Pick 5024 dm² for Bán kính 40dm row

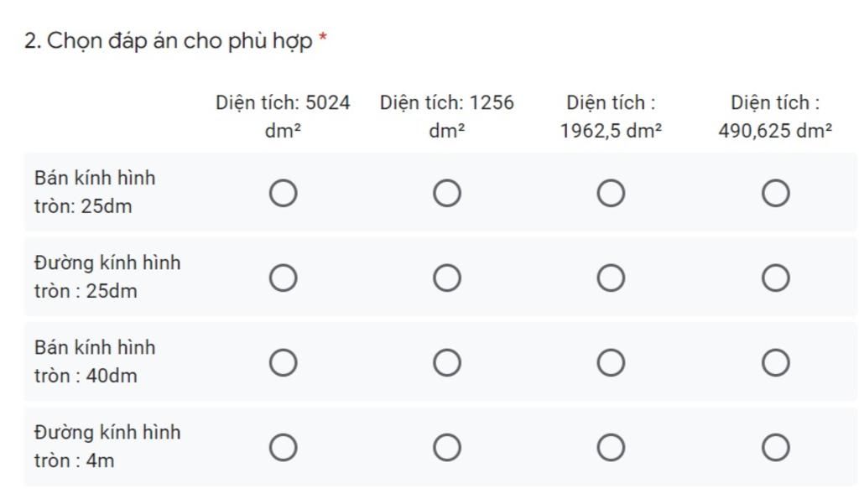(x=284, y=362)
